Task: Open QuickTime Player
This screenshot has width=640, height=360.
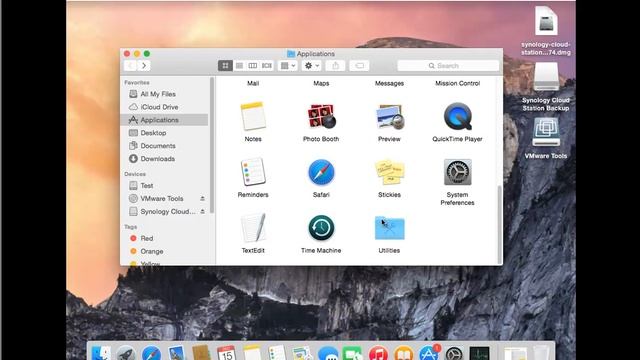Action: coord(457,117)
